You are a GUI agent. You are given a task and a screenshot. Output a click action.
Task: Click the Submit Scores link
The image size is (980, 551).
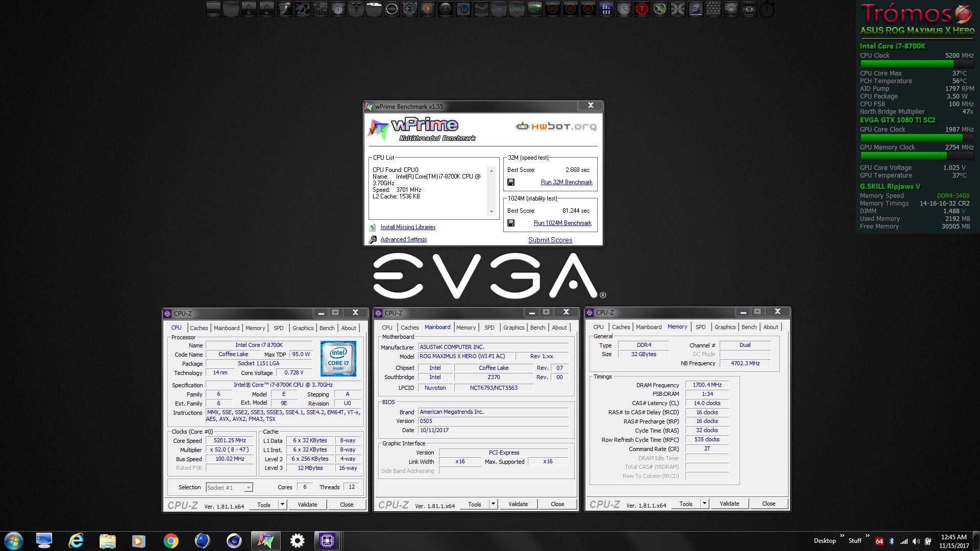550,240
